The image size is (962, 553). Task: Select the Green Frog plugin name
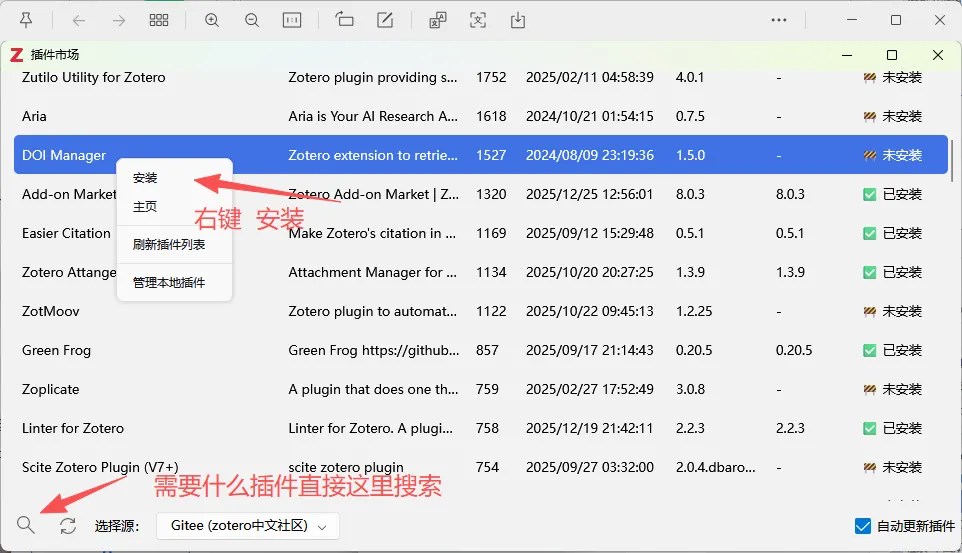[56, 350]
